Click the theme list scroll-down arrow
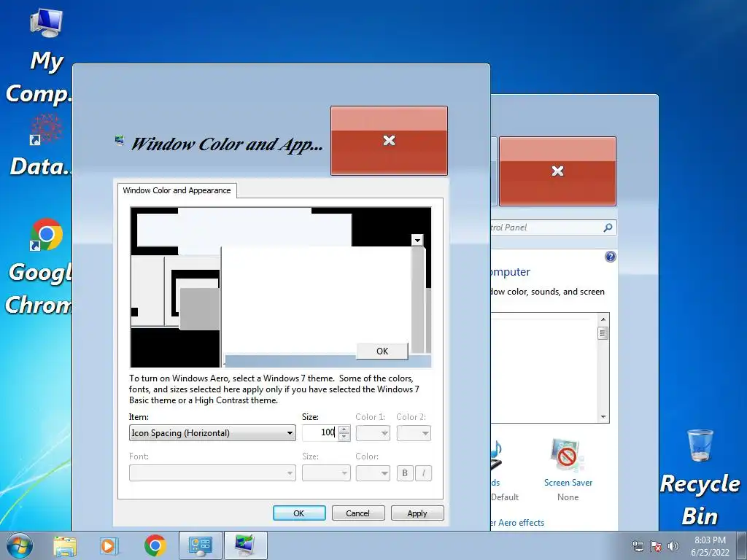 [x=603, y=416]
